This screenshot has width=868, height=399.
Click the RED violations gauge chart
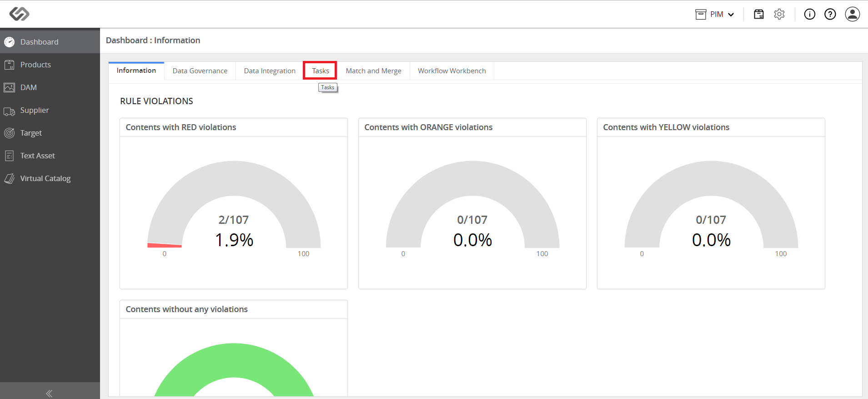tap(234, 205)
